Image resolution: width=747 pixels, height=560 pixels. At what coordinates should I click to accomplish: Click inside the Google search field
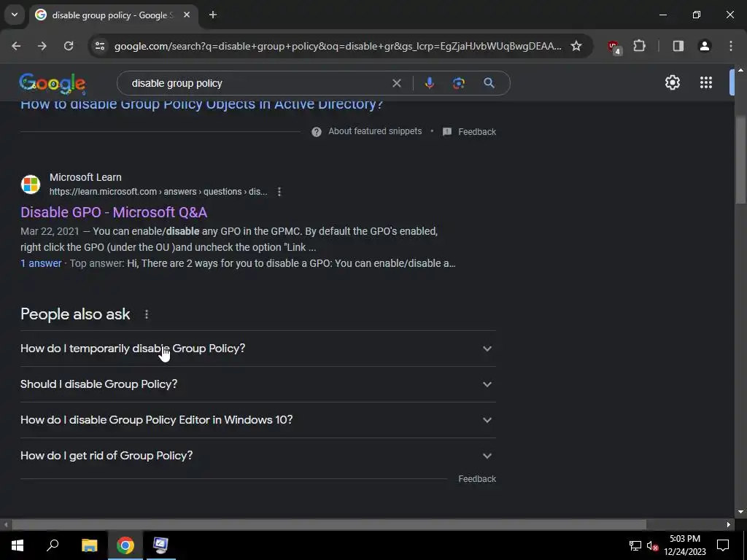[x=258, y=83]
